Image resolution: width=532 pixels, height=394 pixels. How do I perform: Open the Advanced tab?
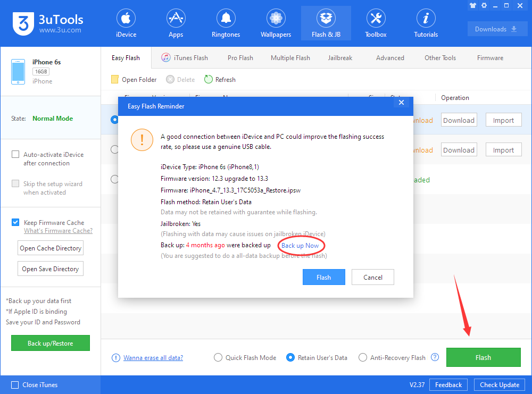click(x=390, y=58)
